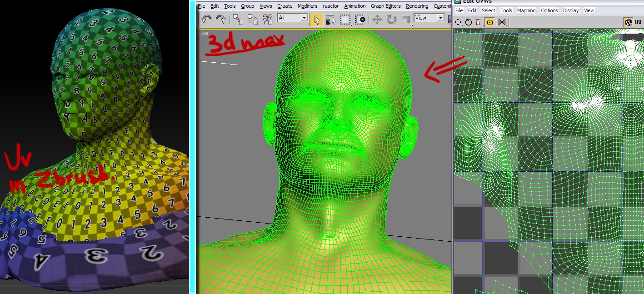Open the Select by Name tool
This screenshot has width=644, height=294.
[x=331, y=19]
